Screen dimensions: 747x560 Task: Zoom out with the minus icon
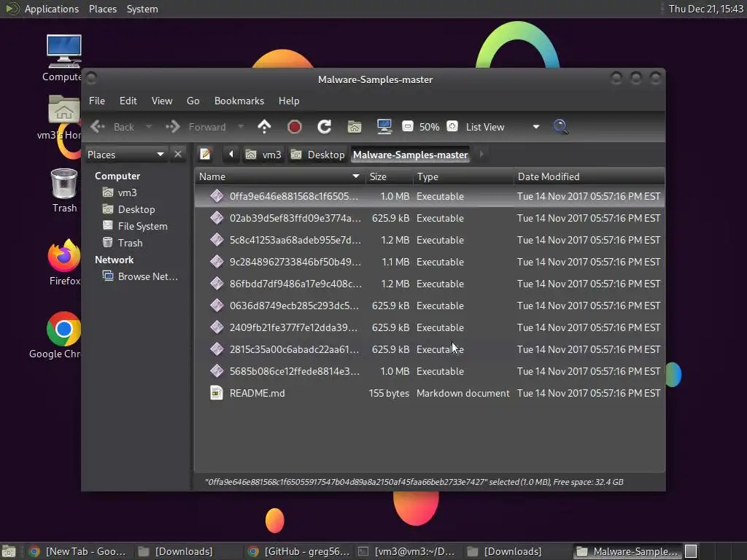coord(407,126)
